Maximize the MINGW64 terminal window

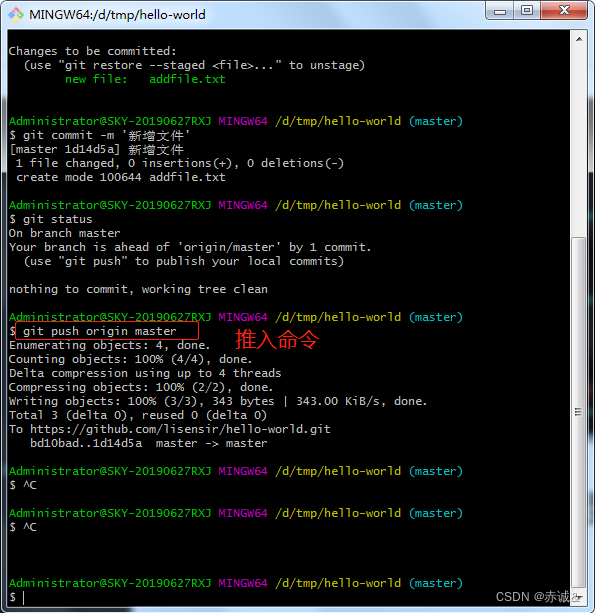tap(527, 11)
